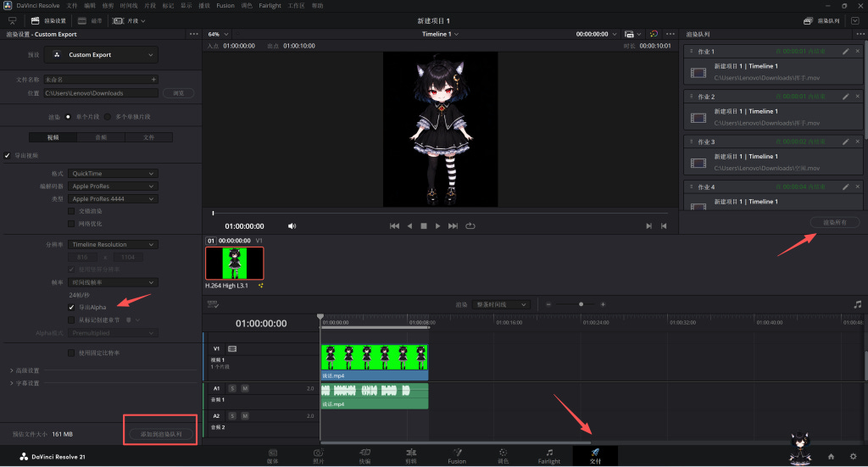
Task: Click the 浏览 browse button
Action: coord(178,93)
